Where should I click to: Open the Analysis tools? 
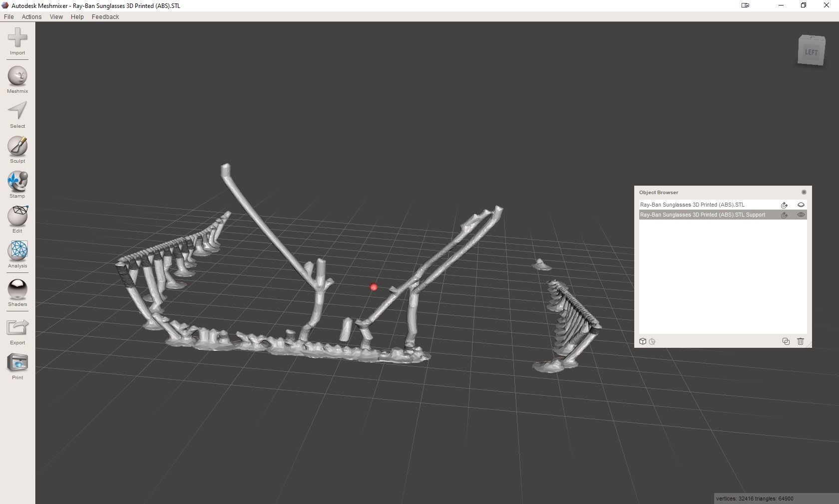click(17, 254)
